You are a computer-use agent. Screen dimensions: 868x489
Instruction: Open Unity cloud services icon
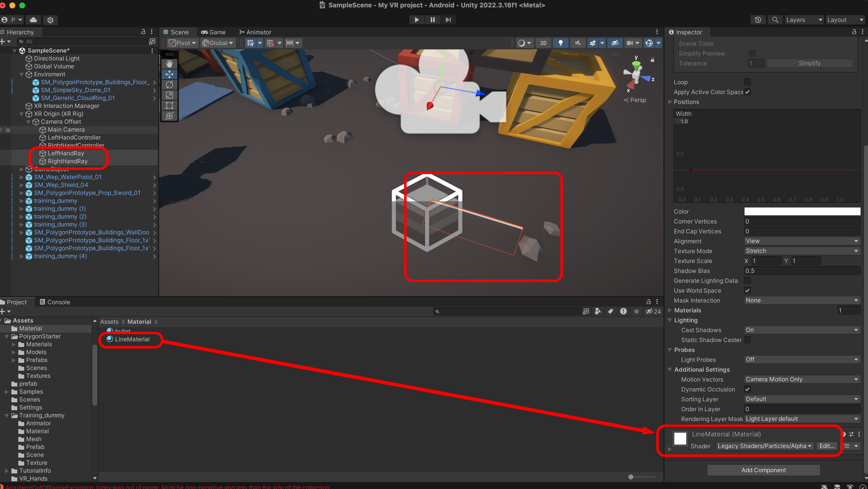(33, 20)
